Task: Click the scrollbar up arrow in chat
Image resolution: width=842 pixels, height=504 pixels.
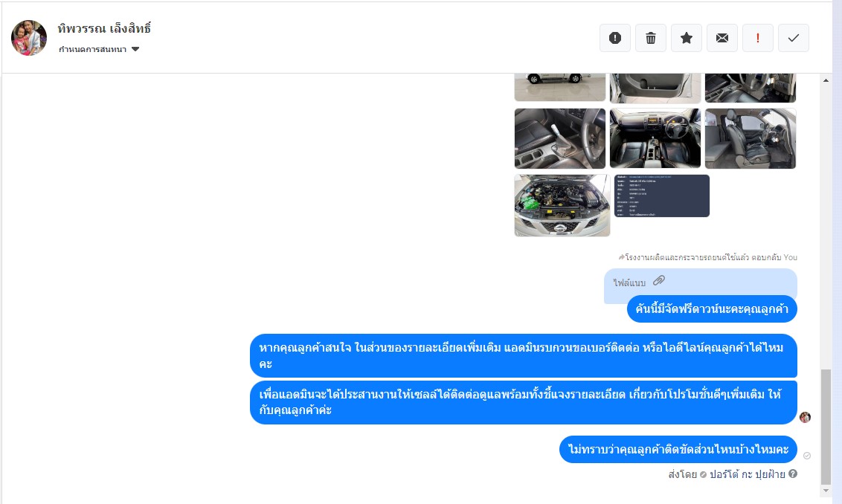Action: [826, 80]
